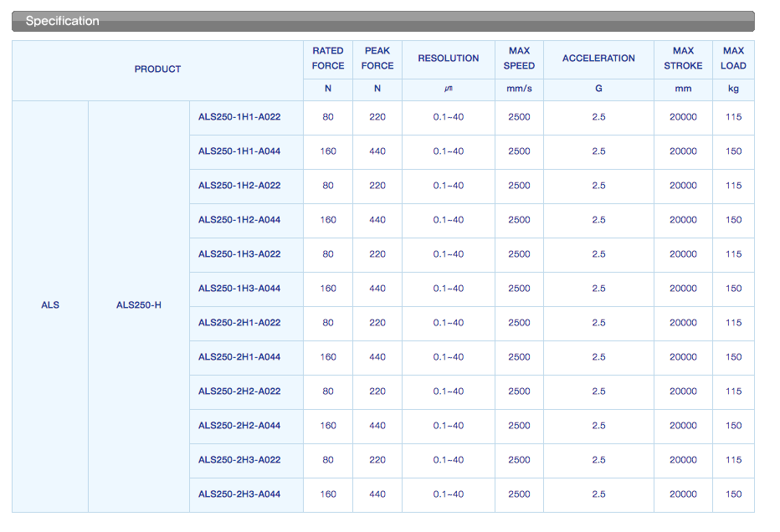Click the RESOLUTION column header

[x=449, y=59]
